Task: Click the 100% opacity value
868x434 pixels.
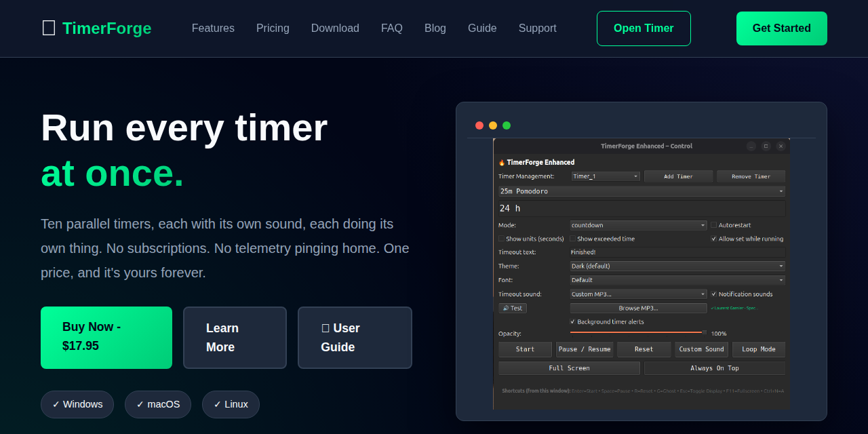Action: point(719,334)
